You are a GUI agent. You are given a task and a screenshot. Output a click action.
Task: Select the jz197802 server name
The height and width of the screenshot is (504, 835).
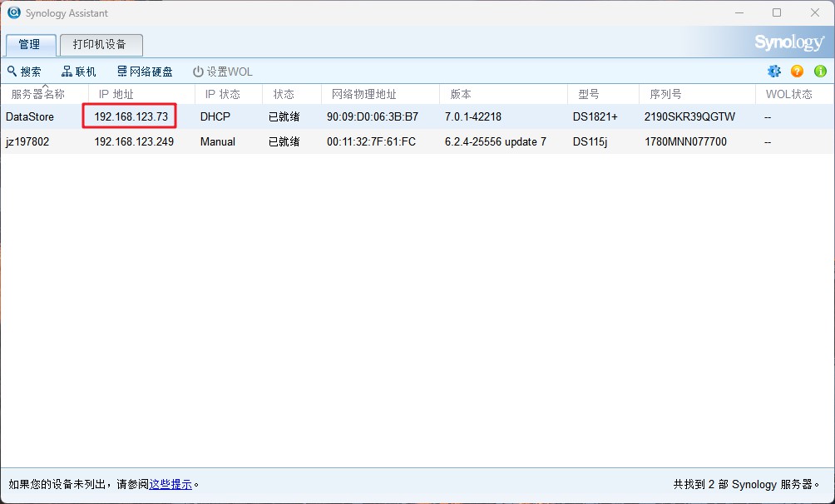point(27,141)
